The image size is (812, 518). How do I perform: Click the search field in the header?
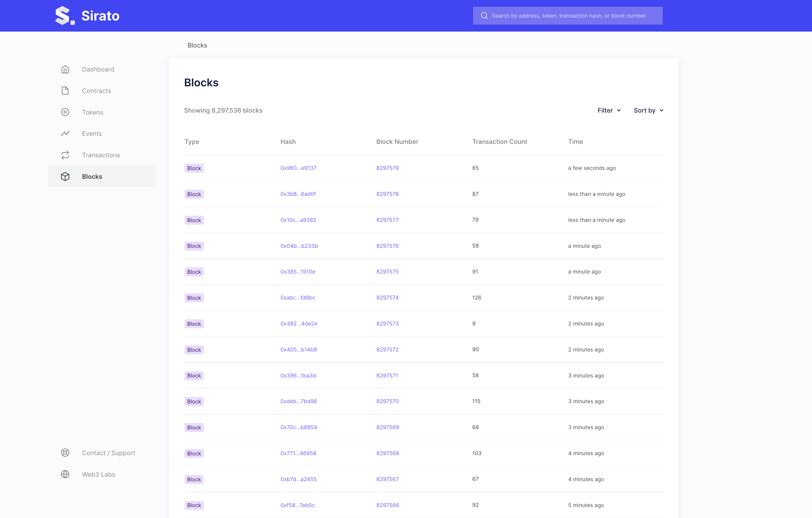click(568, 15)
